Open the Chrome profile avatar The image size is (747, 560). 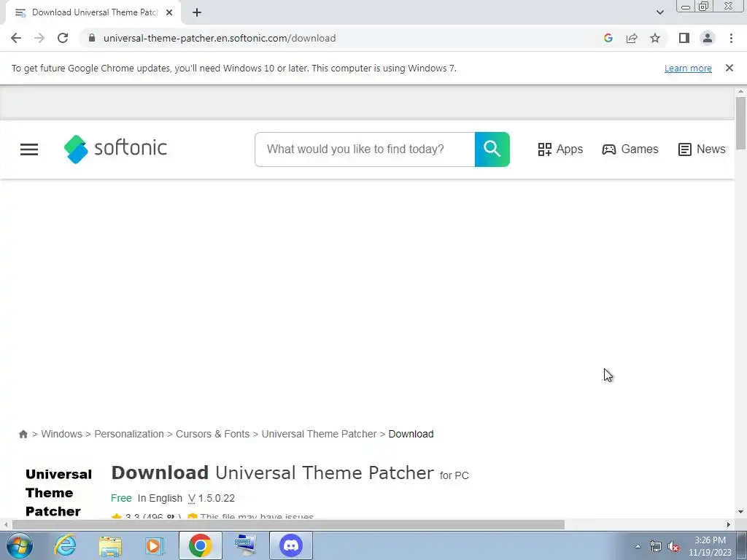tap(708, 38)
